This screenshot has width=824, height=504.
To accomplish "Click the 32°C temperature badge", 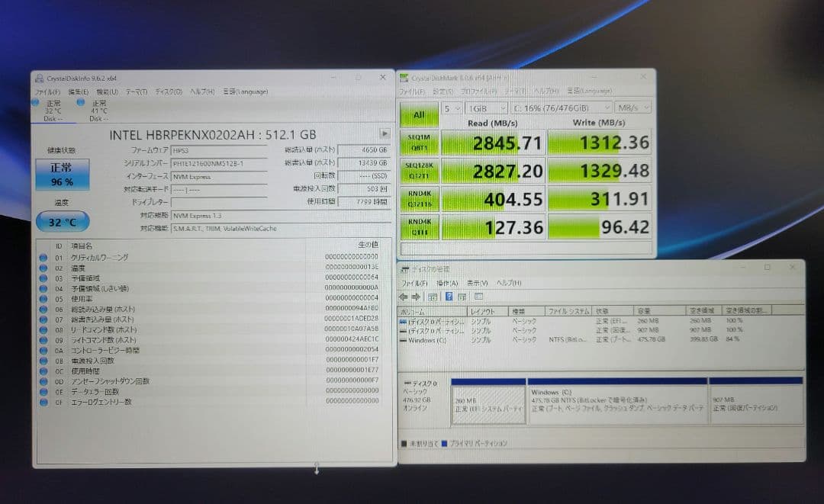I will [x=63, y=222].
